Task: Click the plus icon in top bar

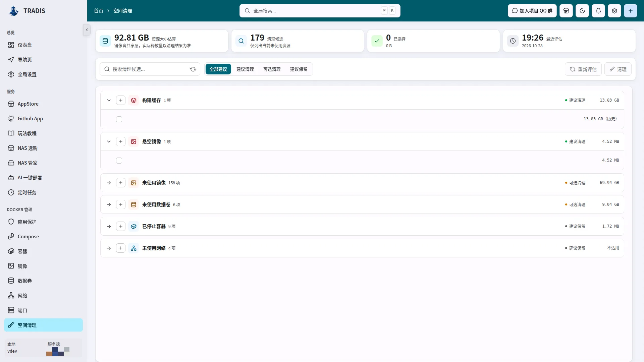Action: click(x=631, y=11)
